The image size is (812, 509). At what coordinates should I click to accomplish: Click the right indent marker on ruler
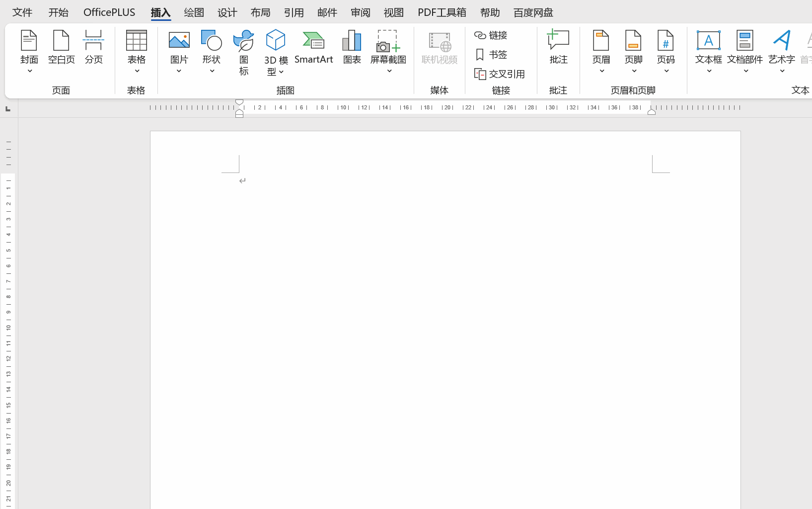651,112
